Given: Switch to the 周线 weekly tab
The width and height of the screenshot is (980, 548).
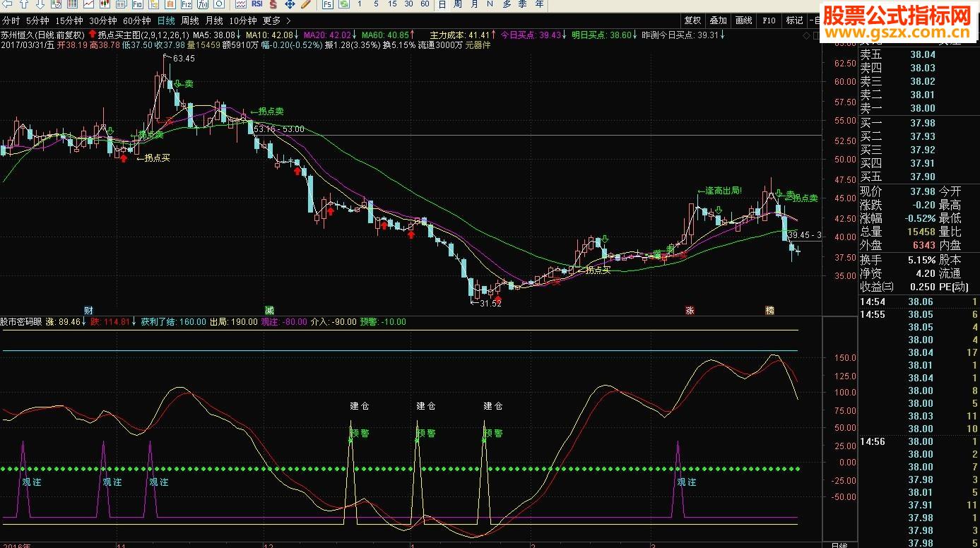Looking at the screenshot, I should (189, 20).
